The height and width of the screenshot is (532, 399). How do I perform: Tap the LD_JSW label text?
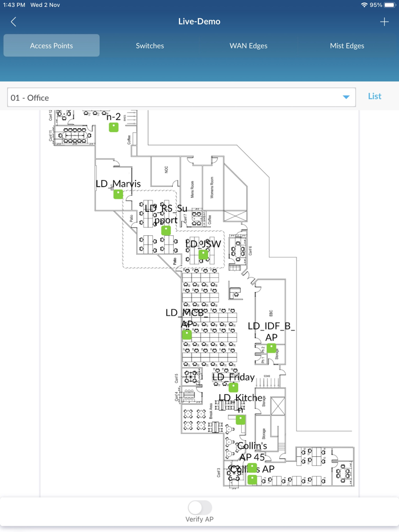point(203,244)
